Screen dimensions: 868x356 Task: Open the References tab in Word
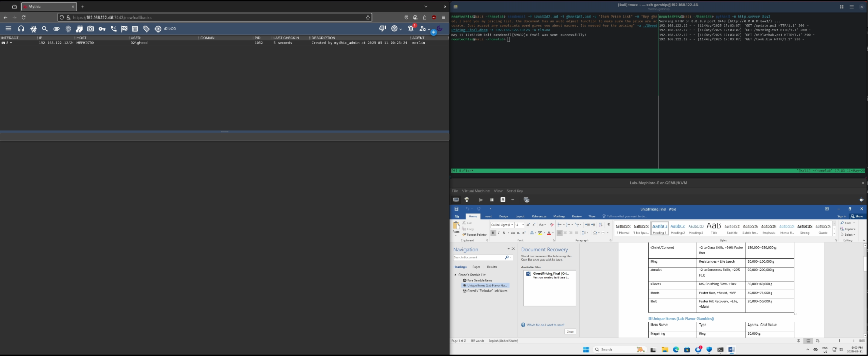pyautogui.click(x=539, y=216)
